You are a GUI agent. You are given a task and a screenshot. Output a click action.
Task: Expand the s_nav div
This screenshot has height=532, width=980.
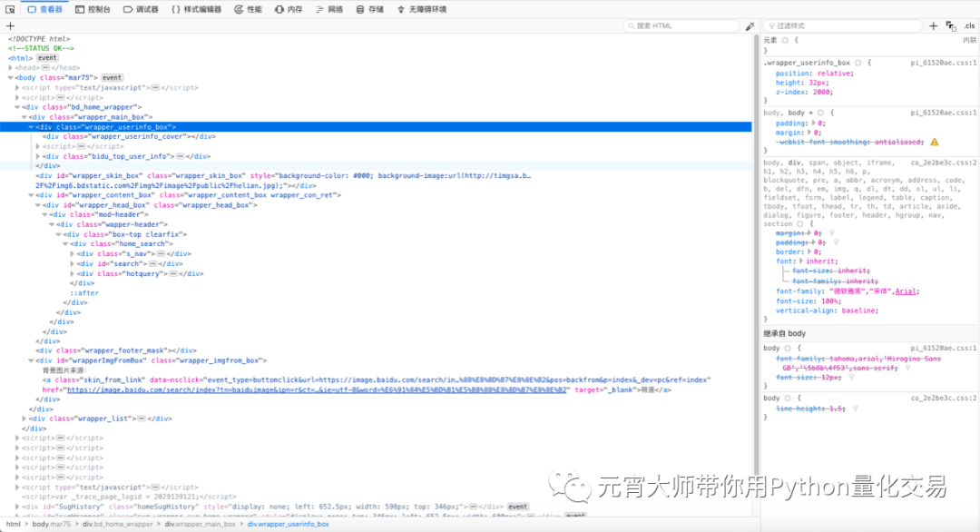click(73, 254)
